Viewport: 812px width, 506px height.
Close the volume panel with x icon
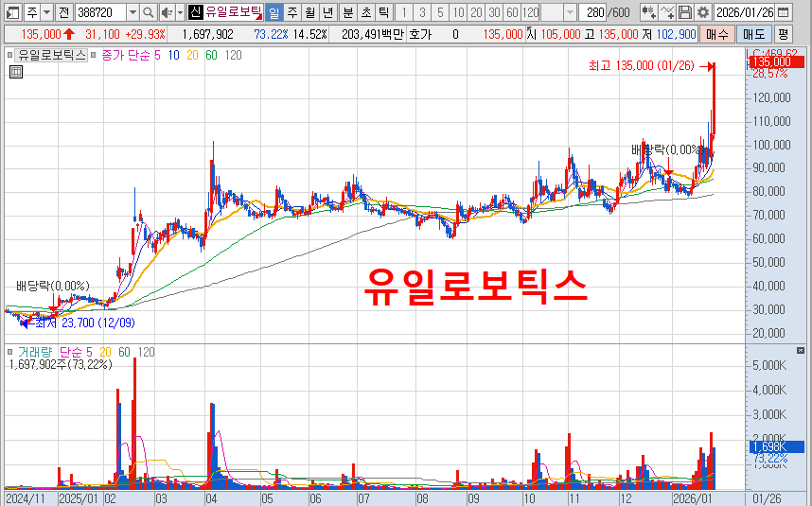click(800, 351)
